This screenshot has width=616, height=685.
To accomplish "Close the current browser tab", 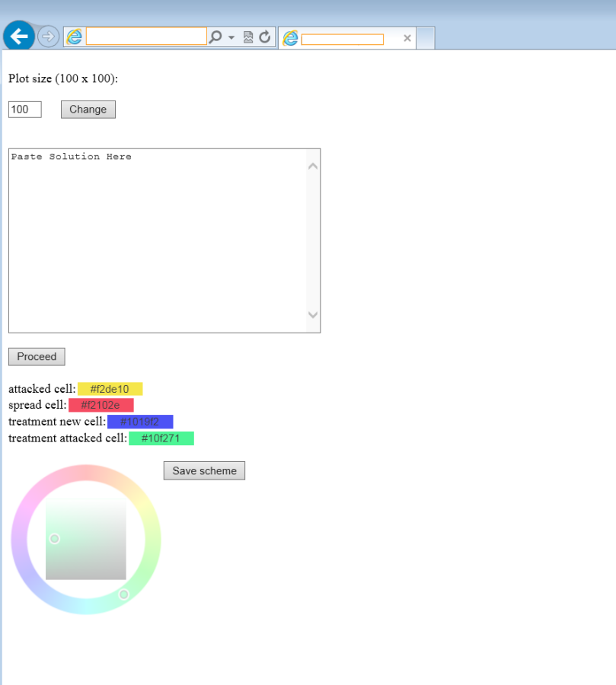I will [x=407, y=38].
